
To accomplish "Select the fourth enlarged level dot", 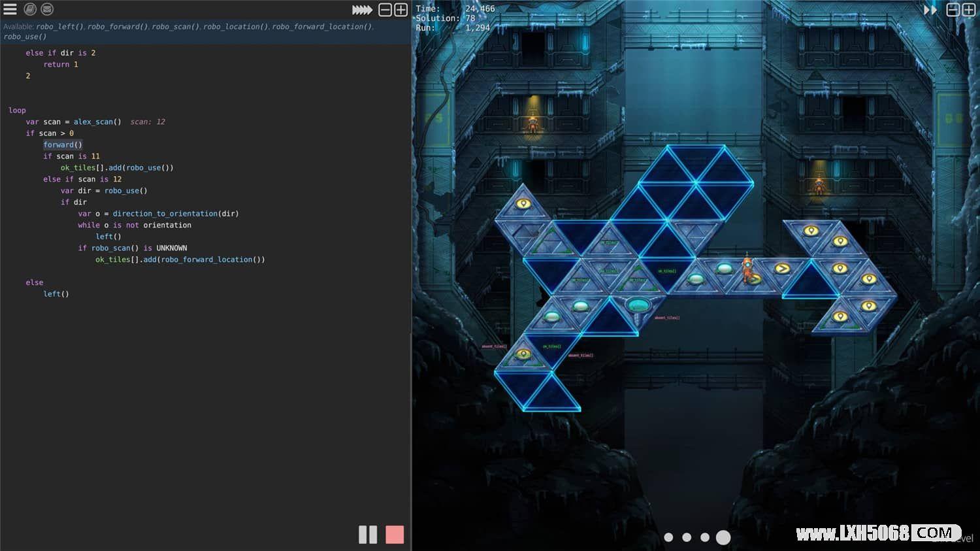I will click(x=723, y=537).
